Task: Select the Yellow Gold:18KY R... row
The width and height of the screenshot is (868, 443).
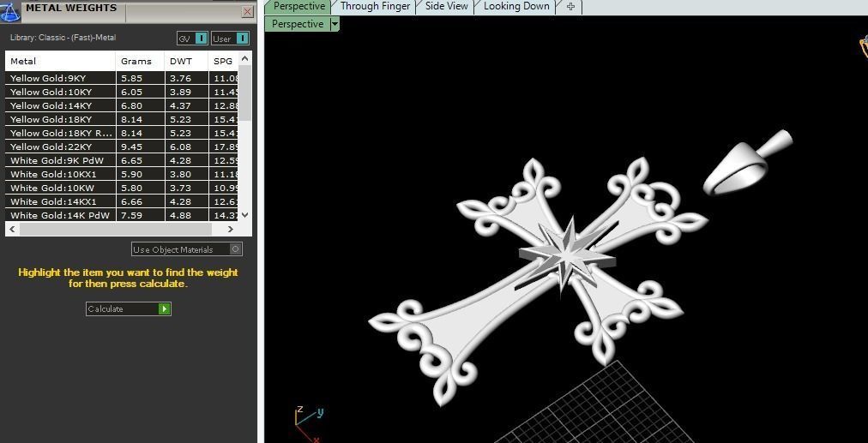Action: [122, 134]
